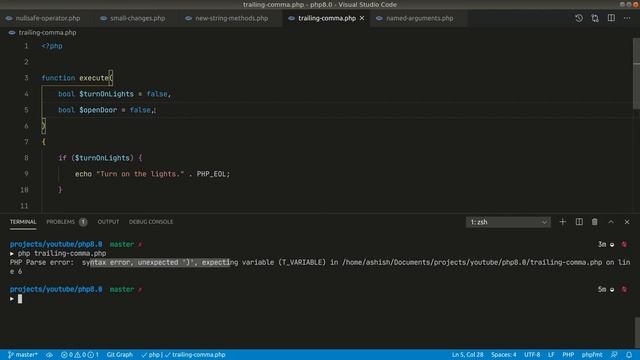640x360 pixels.
Task: Kill terminal with the trash icon
Action: 595,222
